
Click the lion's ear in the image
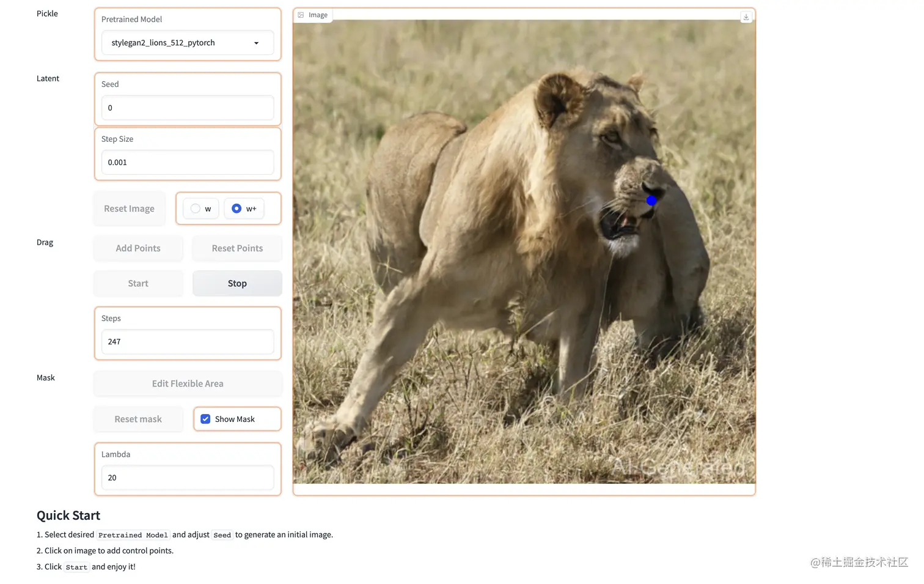(559, 99)
